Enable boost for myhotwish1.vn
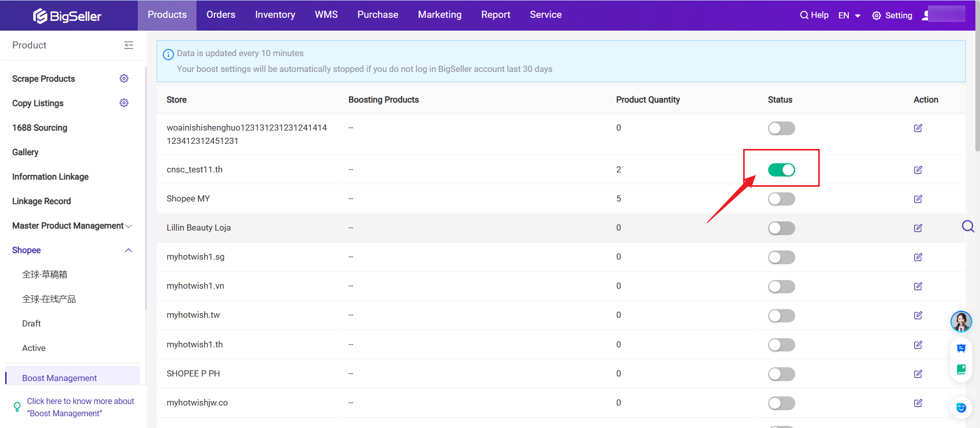The height and width of the screenshot is (428, 980). (781, 286)
